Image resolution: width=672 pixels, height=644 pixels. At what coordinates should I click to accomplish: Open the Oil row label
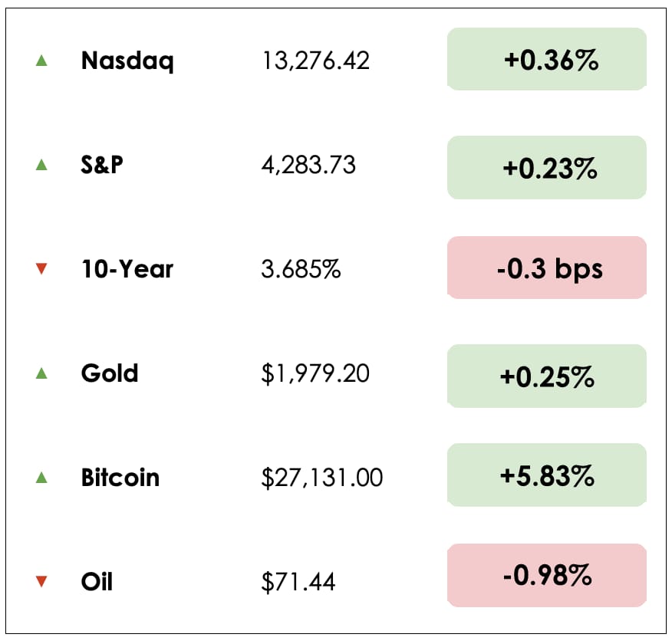(97, 582)
